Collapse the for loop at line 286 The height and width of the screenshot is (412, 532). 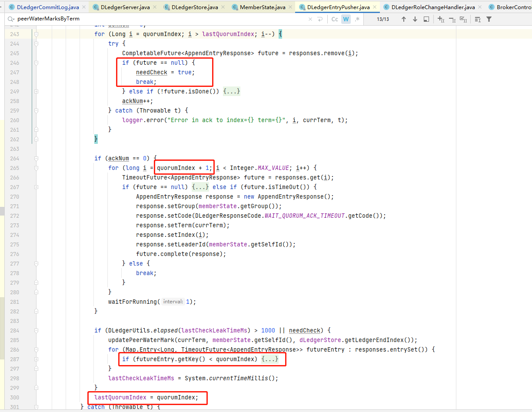point(37,349)
